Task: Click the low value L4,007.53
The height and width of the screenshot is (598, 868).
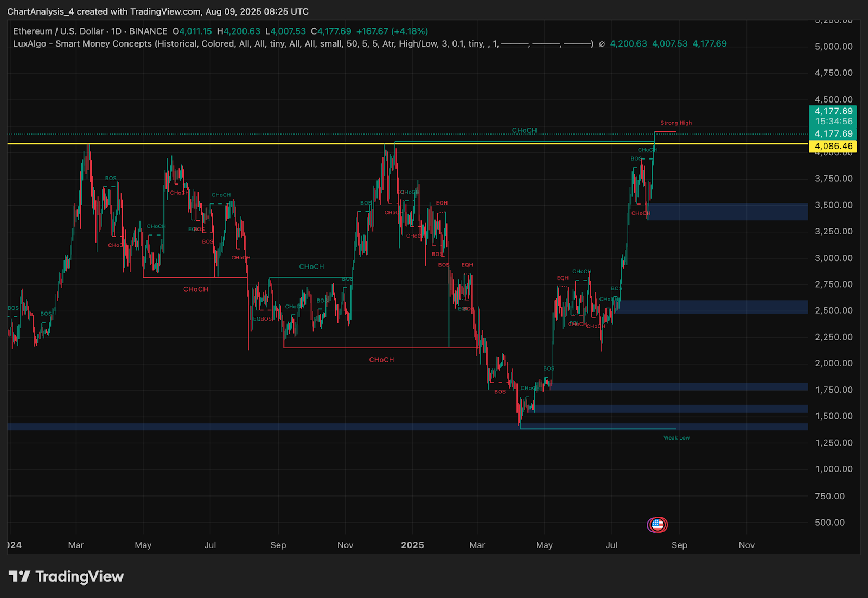Action: 285,31
